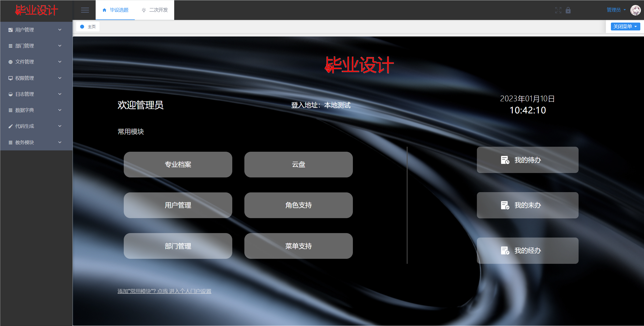Click the hamburger menu collapse icon
The height and width of the screenshot is (326, 644).
[x=85, y=10]
